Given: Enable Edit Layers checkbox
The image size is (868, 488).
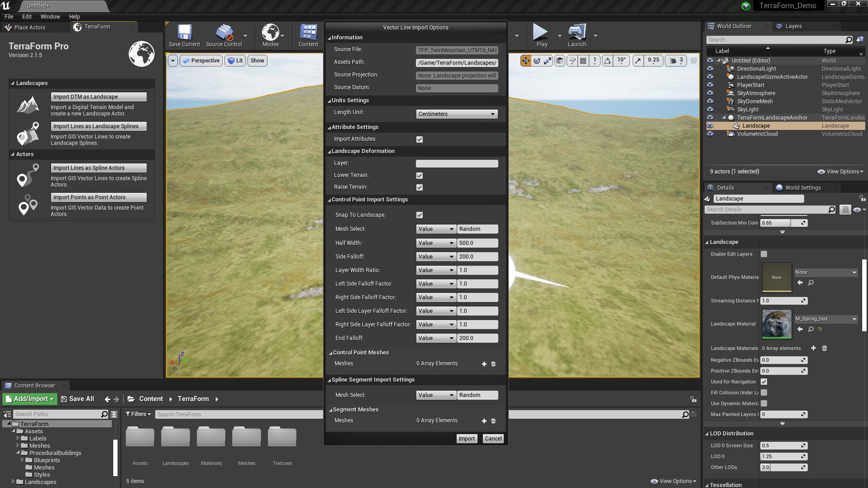Looking at the screenshot, I should (x=764, y=254).
